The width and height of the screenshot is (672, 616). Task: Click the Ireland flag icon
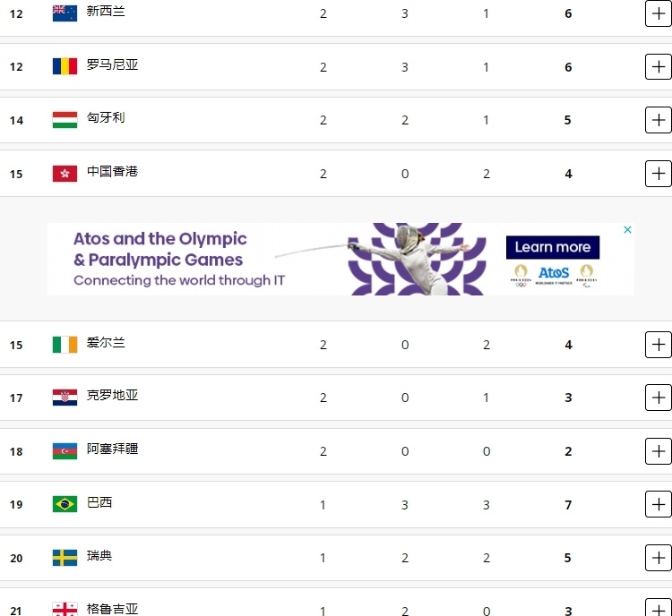tap(65, 345)
